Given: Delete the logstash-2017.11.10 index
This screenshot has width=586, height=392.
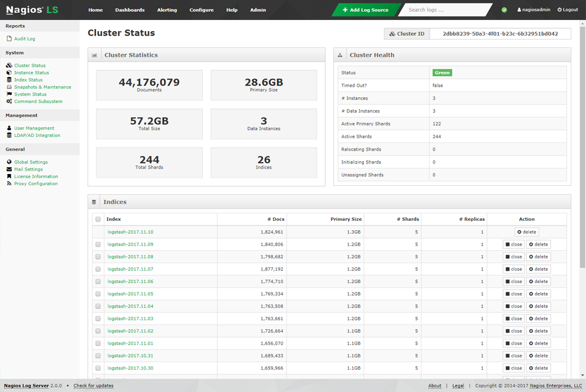Looking at the screenshot, I should 527,232.
